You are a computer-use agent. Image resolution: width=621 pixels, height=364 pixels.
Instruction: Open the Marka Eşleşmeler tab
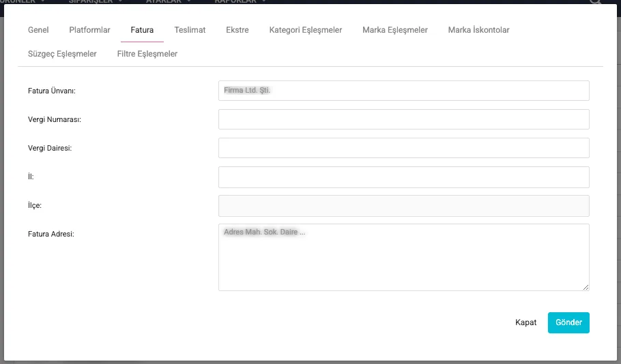(x=395, y=30)
